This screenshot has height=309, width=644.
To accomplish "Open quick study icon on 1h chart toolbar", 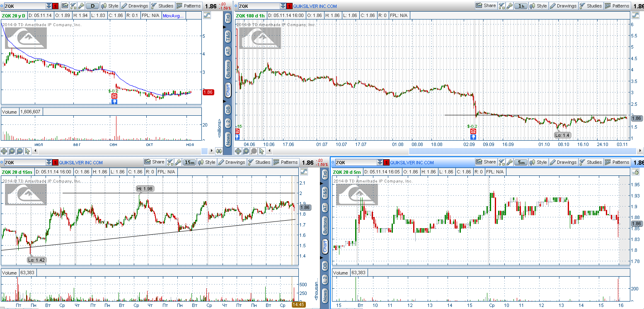I will click(501, 6).
